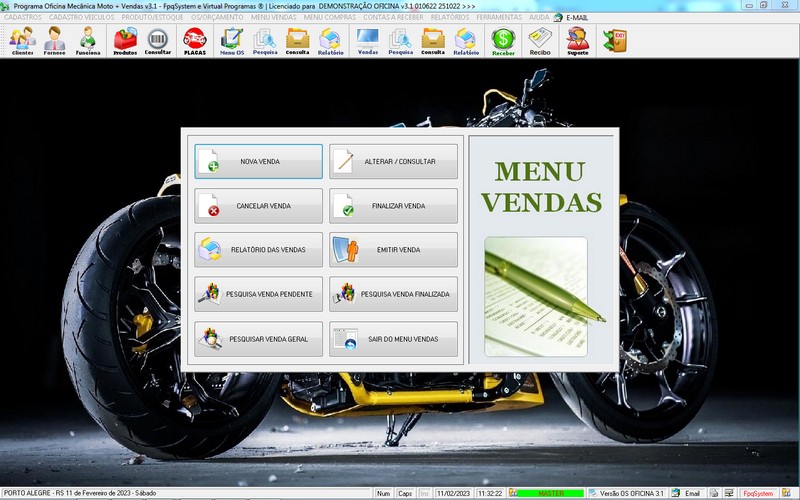Open PESQUISA VENDA FINALIZADA
Screen dimensions: 800x500
tap(393, 294)
